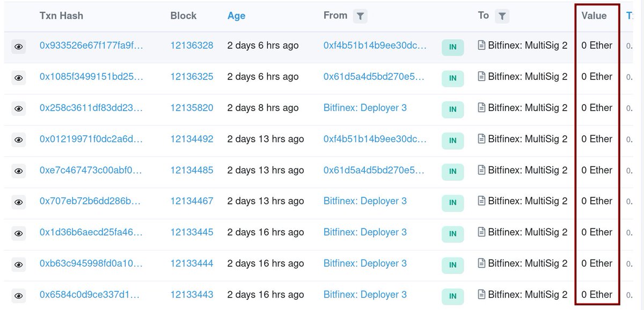Open block 12135820
Screen dimensions: 644x310
point(192,108)
